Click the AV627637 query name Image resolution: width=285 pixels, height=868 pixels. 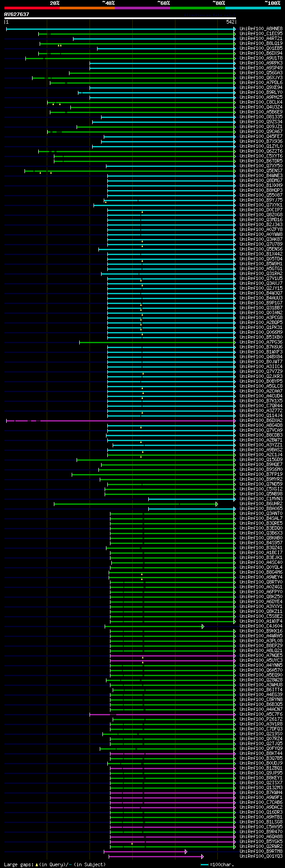click(x=17, y=14)
